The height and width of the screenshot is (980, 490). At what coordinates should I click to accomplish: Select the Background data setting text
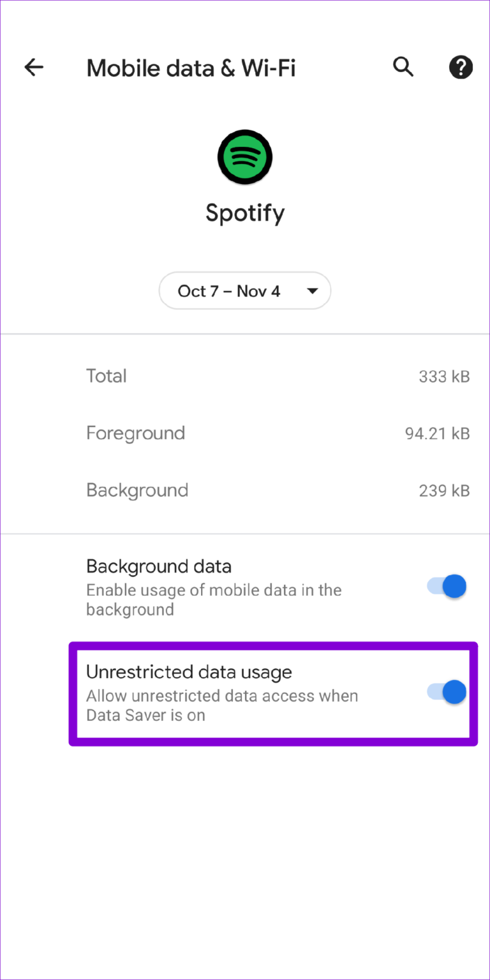pos(159,566)
